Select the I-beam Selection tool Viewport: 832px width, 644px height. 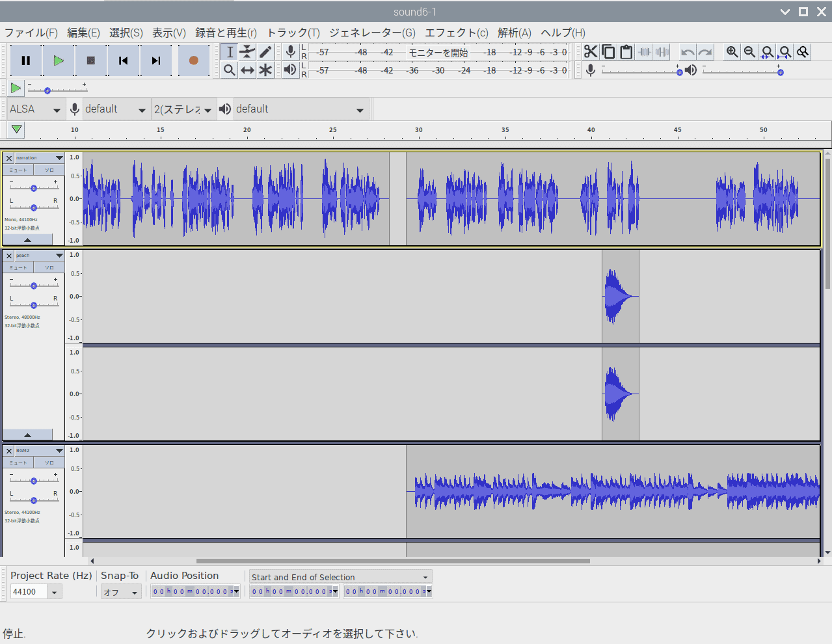pos(230,52)
